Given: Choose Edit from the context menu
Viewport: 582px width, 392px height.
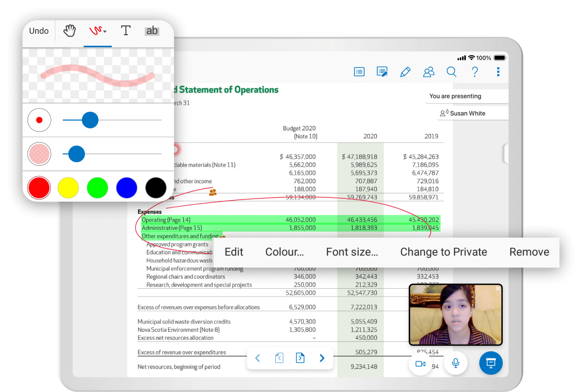Looking at the screenshot, I should coord(234,252).
